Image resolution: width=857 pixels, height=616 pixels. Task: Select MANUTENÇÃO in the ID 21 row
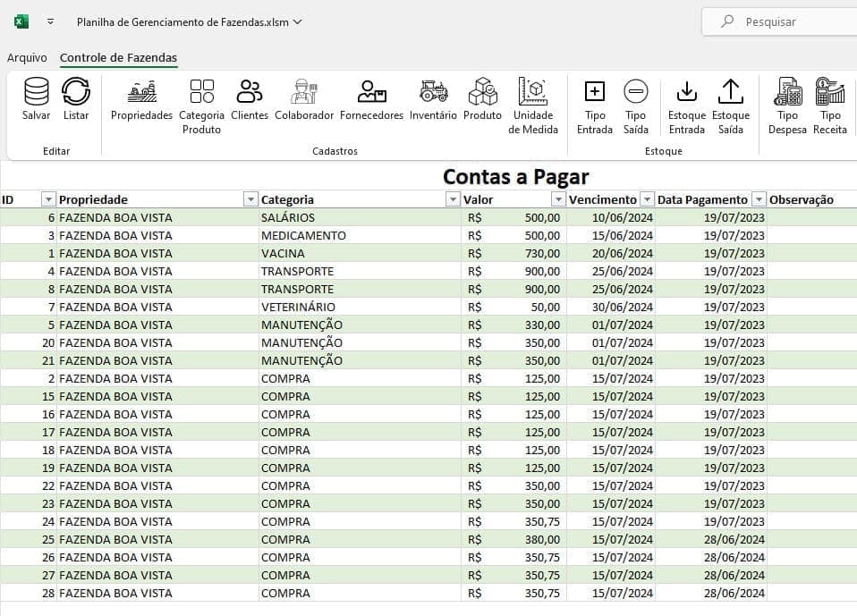pyautogui.click(x=360, y=360)
